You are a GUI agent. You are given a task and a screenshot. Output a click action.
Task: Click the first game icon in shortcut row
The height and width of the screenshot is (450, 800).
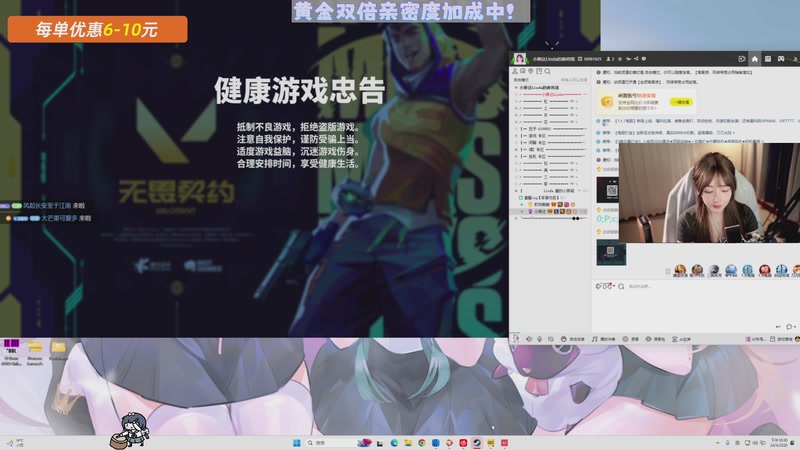[x=680, y=270]
